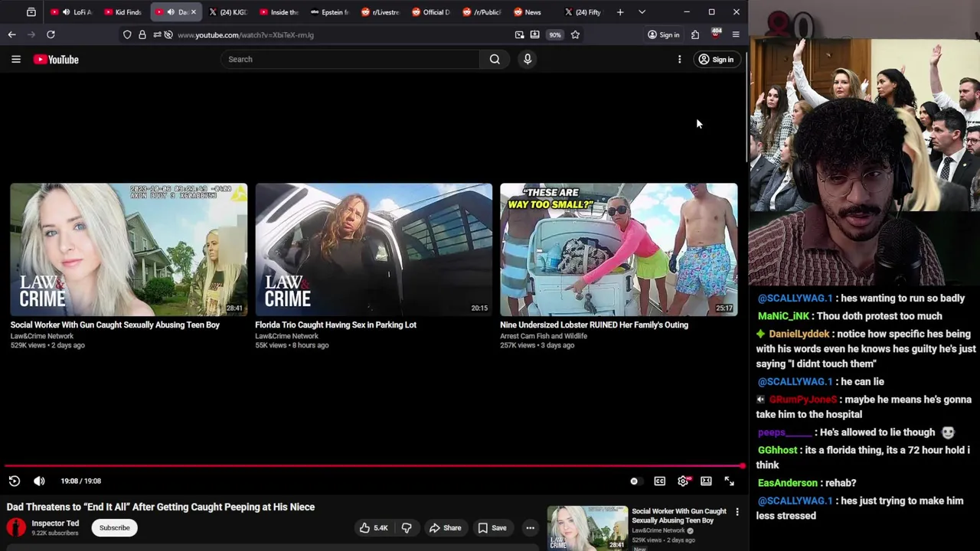Open the extension icon with 404 badge
Image resolution: width=980 pixels, height=551 pixels.
(x=716, y=34)
